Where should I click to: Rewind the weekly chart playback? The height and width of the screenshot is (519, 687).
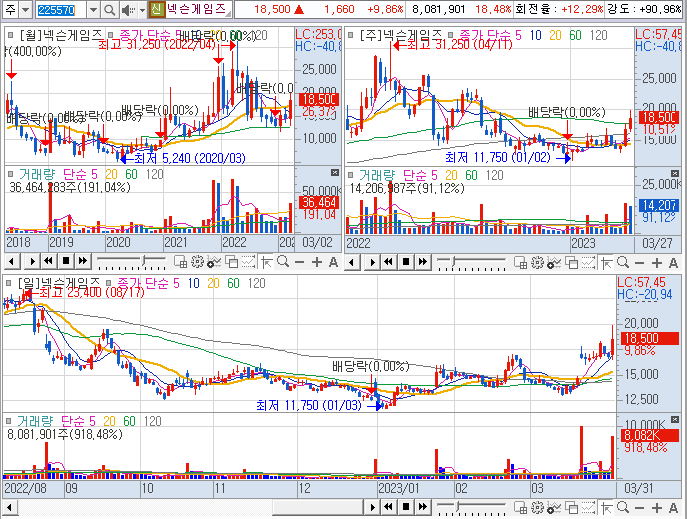click(x=388, y=262)
